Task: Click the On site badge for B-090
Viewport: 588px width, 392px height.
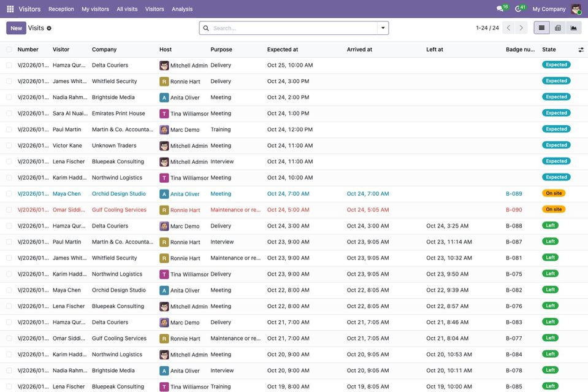Action: tap(554, 209)
